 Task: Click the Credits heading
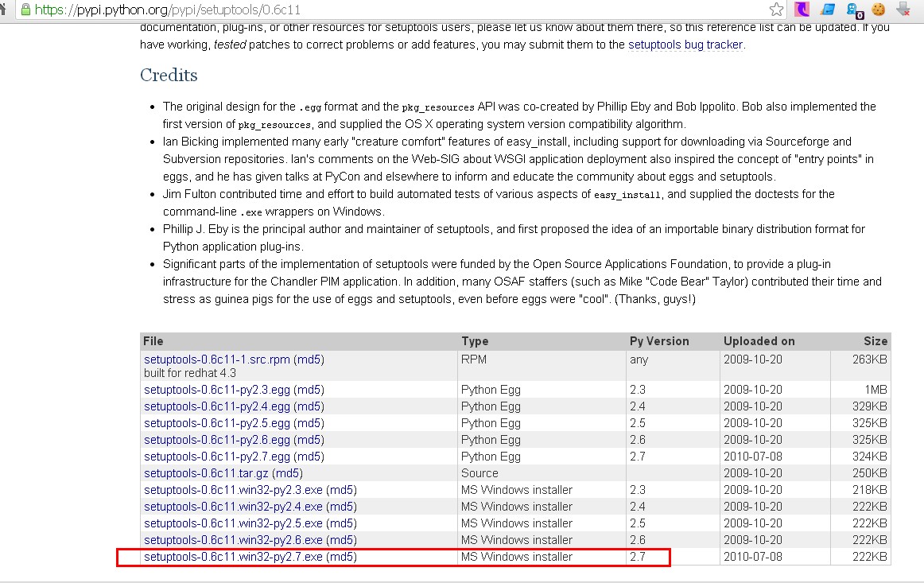169,75
